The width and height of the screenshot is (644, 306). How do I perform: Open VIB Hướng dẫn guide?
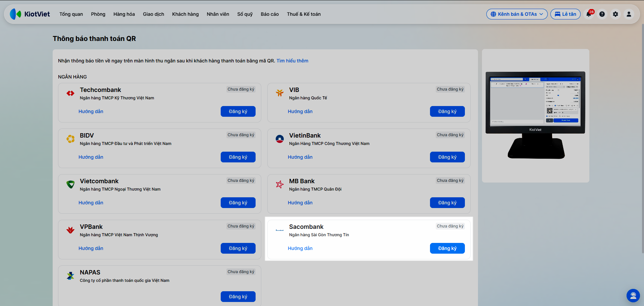[300, 111]
